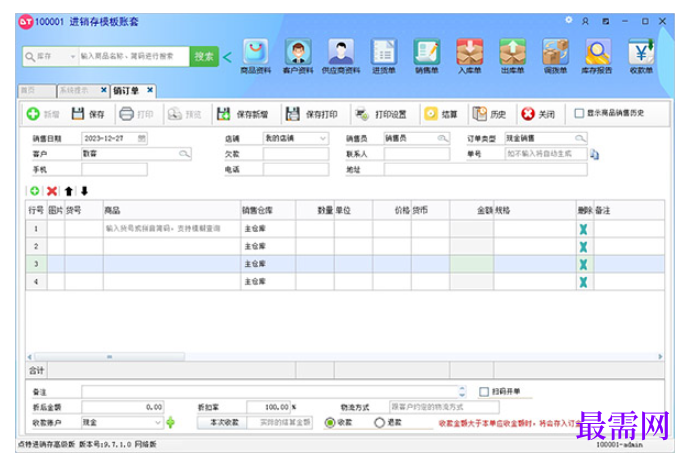Click 物流方式 logistics input field
688x457 pixels.
coord(444,407)
